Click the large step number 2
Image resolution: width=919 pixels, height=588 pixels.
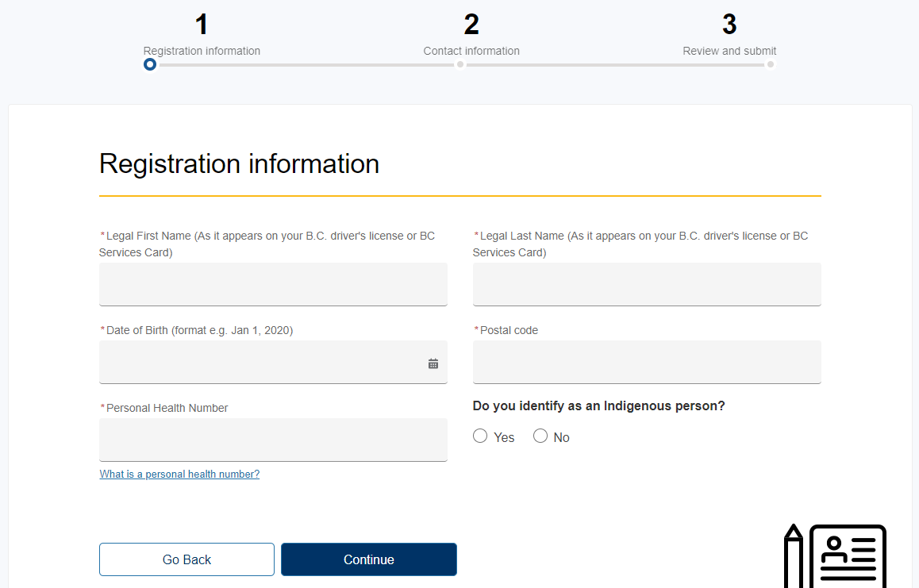click(471, 25)
